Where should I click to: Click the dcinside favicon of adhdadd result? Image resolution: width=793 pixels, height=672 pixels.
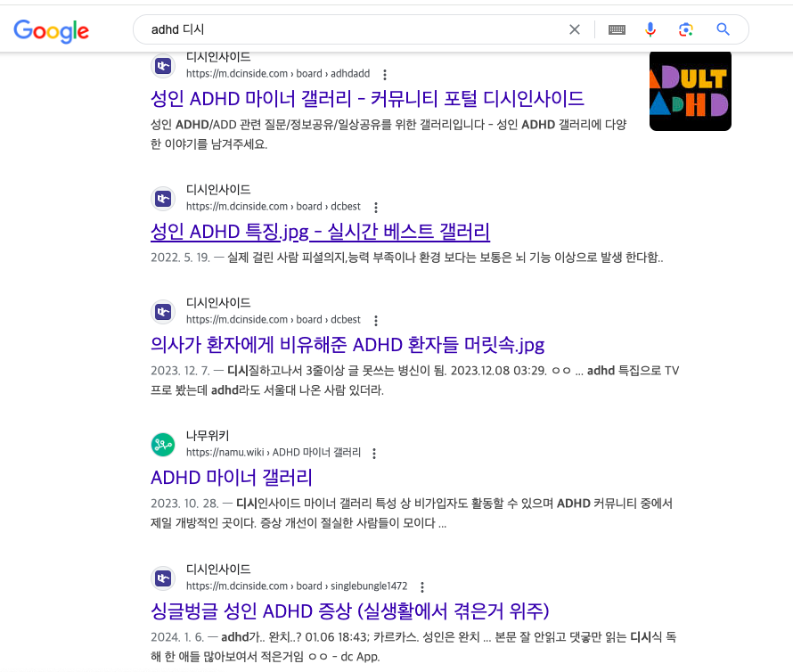click(163, 66)
